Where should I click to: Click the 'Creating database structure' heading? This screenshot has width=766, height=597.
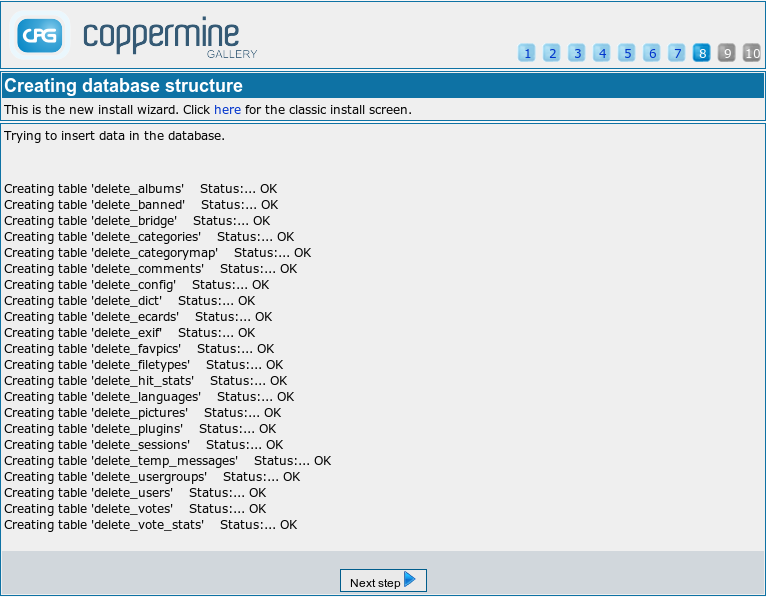coord(123,86)
